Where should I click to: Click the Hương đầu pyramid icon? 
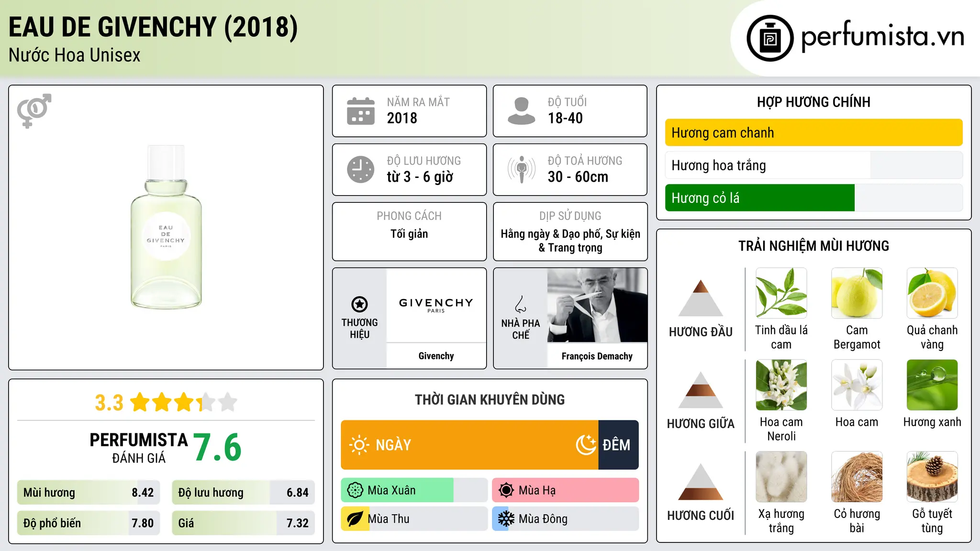701,298
